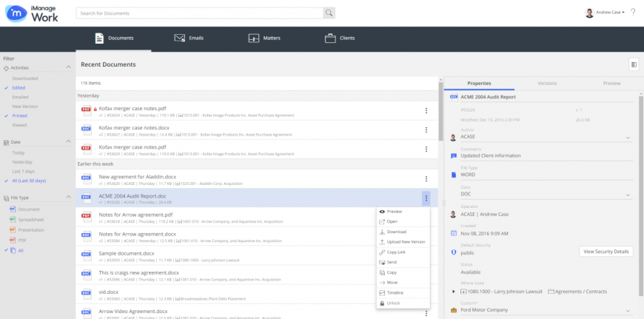Open kebab menu for New agreement for Aladdin.docx
Screen dimensions: 644x319
coord(426,178)
